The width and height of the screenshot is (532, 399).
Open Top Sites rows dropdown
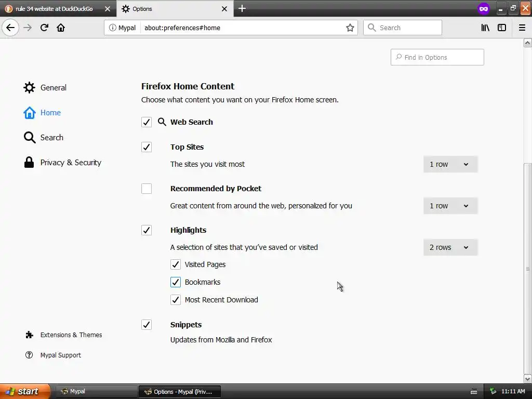(x=450, y=164)
